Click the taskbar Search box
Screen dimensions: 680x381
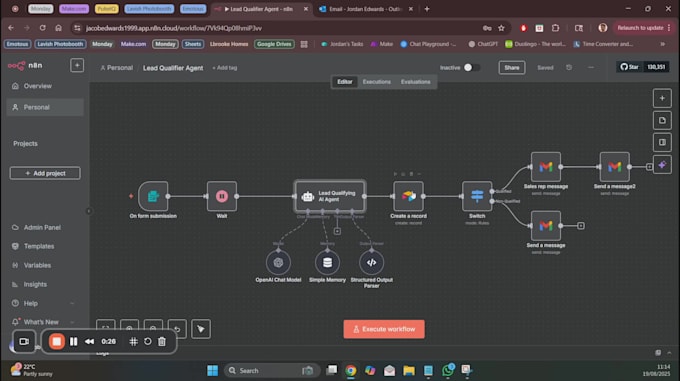click(x=271, y=371)
